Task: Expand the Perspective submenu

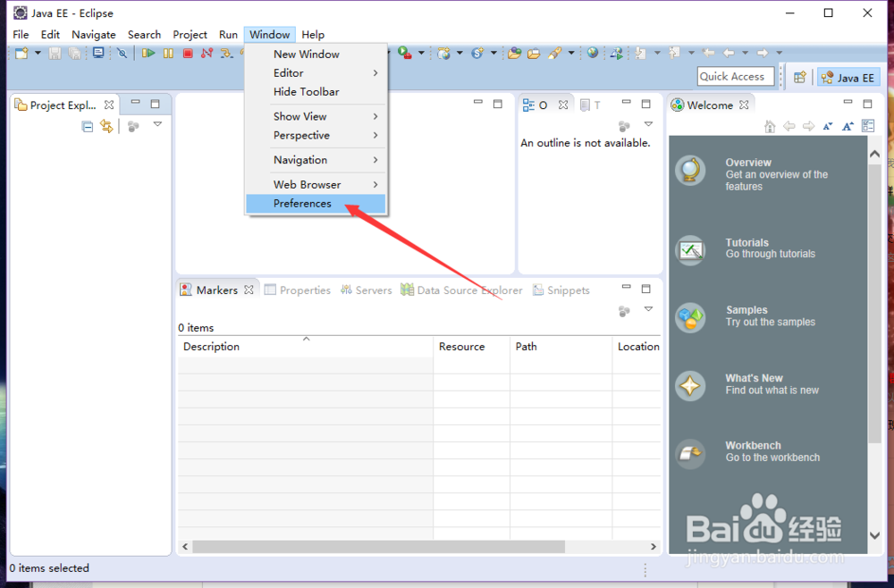Action: [x=316, y=135]
